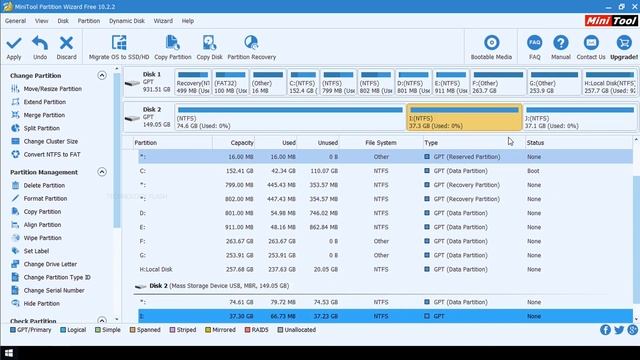Image resolution: width=640 pixels, height=360 pixels.
Task: Open the Copy Partition wizard
Action: tap(173, 47)
